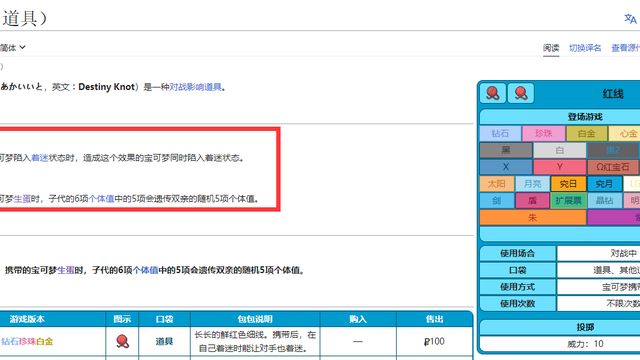This screenshot has width=640, height=360.
Task: Select the 究月 game cell
Action: pos(604,184)
